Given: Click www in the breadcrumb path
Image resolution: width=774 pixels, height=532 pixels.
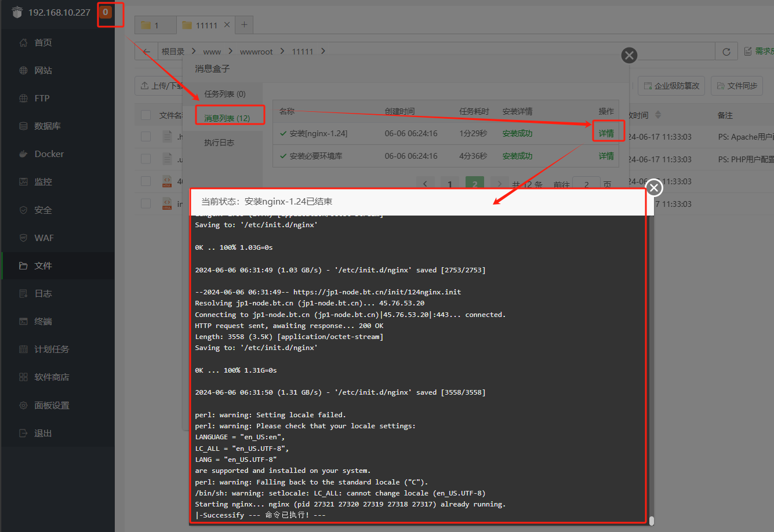Looking at the screenshot, I should tap(212, 51).
